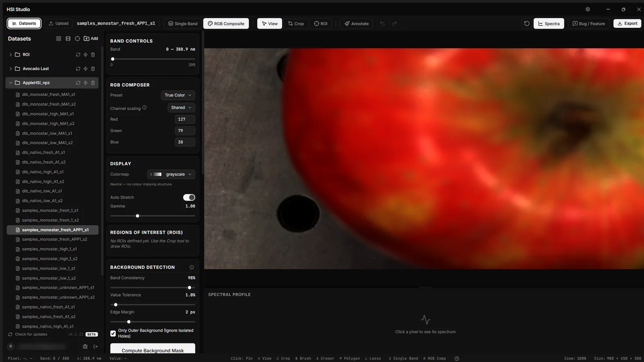Switch to Single Band mode
The height and width of the screenshot is (362, 644).
tap(183, 24)
